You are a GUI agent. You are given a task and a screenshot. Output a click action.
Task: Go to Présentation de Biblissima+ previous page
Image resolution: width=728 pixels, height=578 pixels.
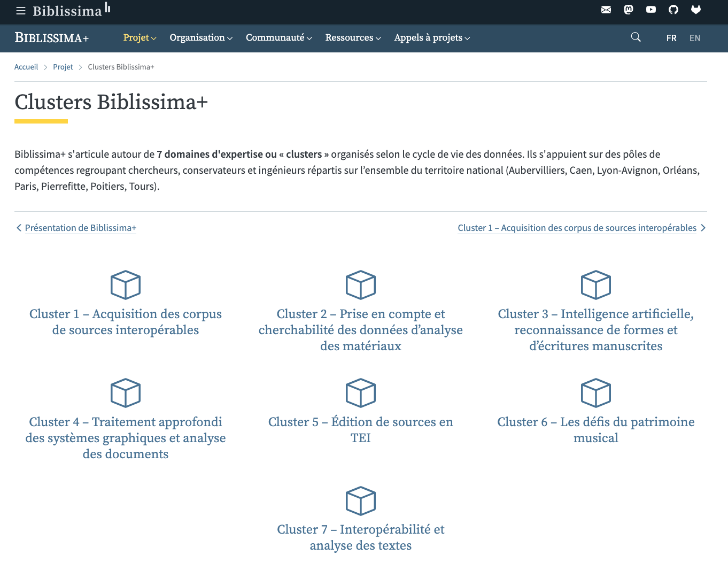click(80, 228)
